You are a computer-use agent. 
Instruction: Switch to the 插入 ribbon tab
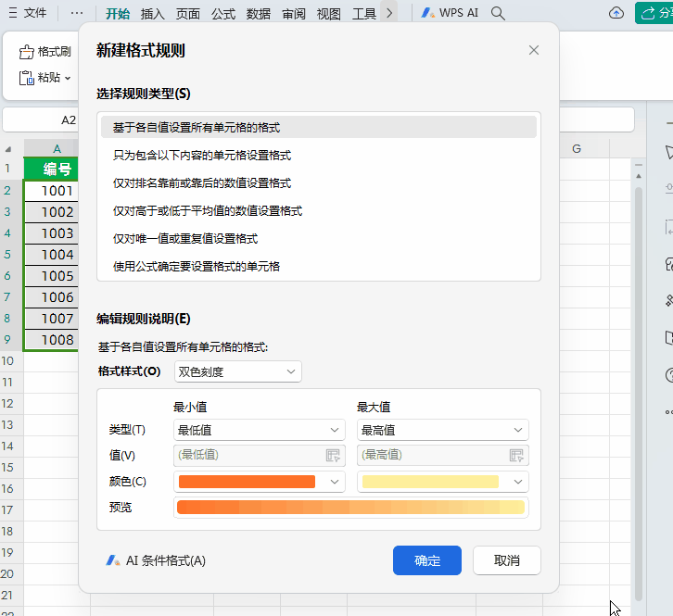(x=152, y=13)
